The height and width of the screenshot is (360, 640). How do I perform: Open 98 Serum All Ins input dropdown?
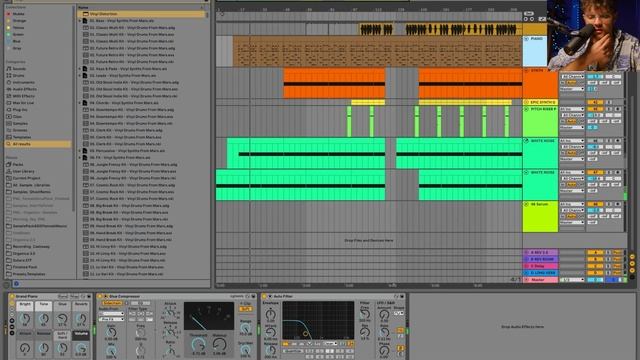(572, 204)
